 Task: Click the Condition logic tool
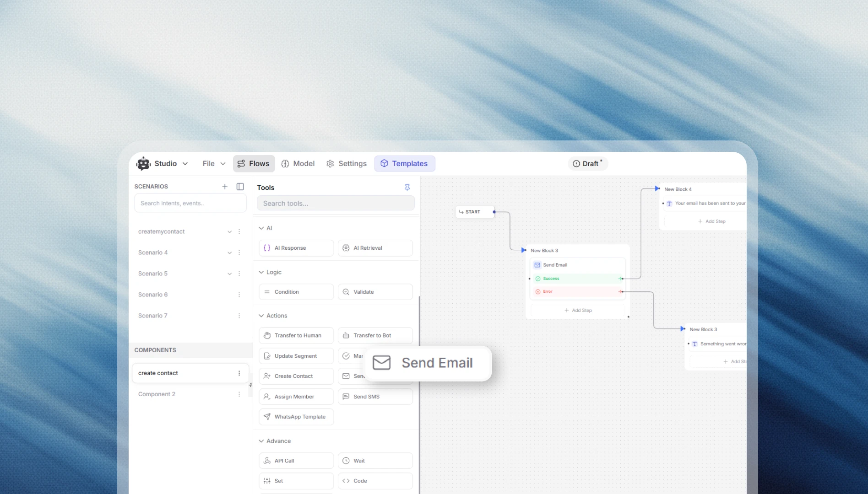[x=296, y=291]
